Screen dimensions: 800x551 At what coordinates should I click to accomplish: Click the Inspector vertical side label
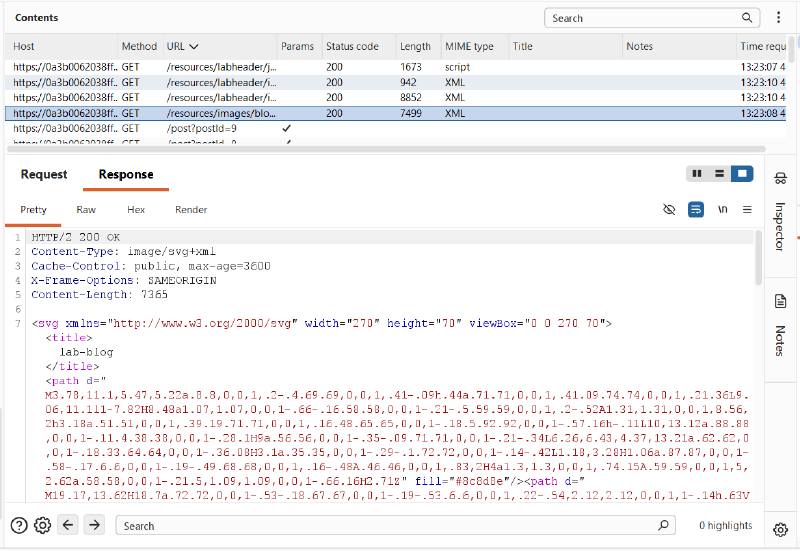click(x=780, y=226)
